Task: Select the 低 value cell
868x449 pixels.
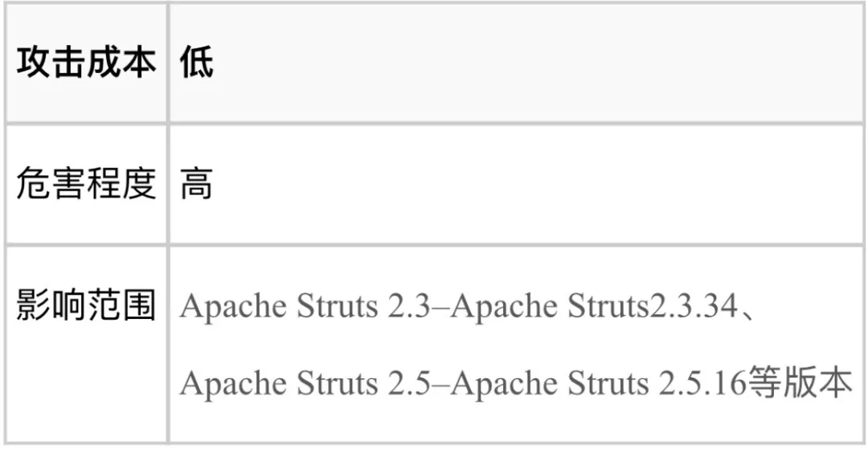Action: coord(197,63)
